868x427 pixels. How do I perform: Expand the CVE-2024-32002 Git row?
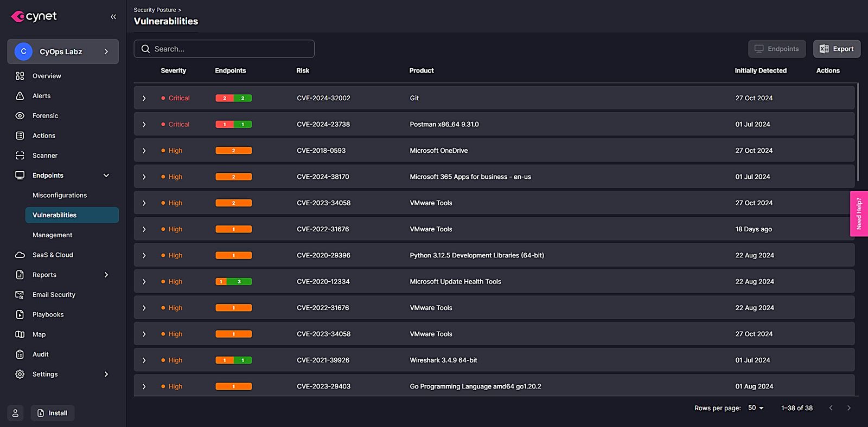coord(144,98)
